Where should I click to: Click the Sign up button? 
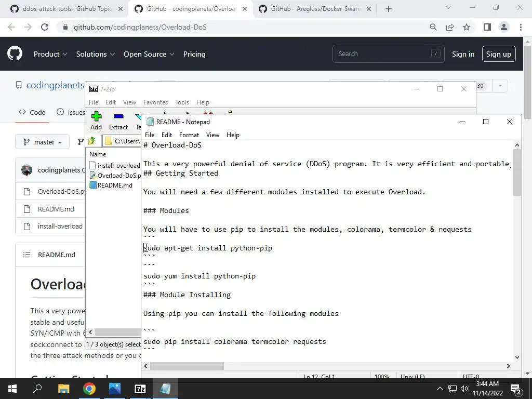pyautogui.click(x=498, y=54)
